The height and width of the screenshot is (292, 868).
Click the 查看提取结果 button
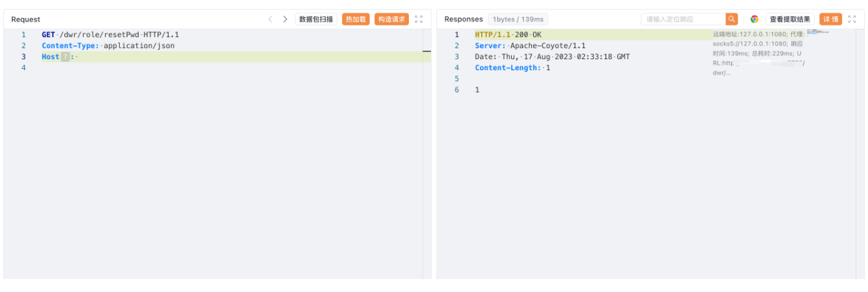coord(790,20)
